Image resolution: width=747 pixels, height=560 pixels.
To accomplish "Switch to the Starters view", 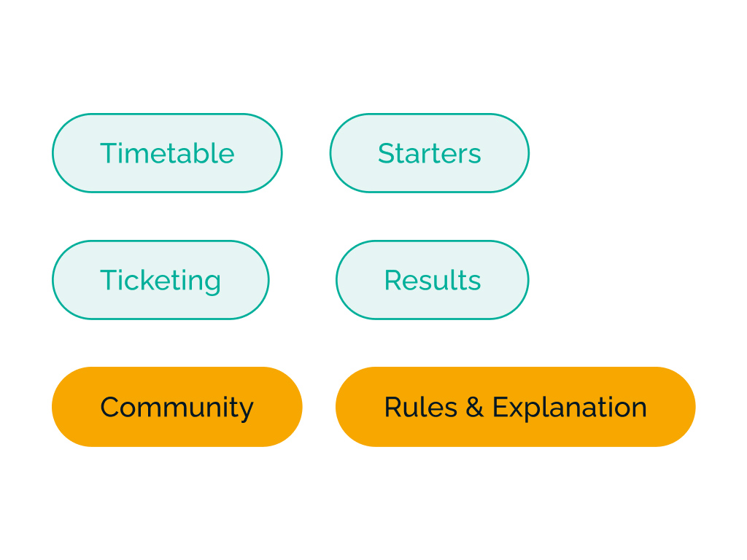I will (x=429, y=153).
